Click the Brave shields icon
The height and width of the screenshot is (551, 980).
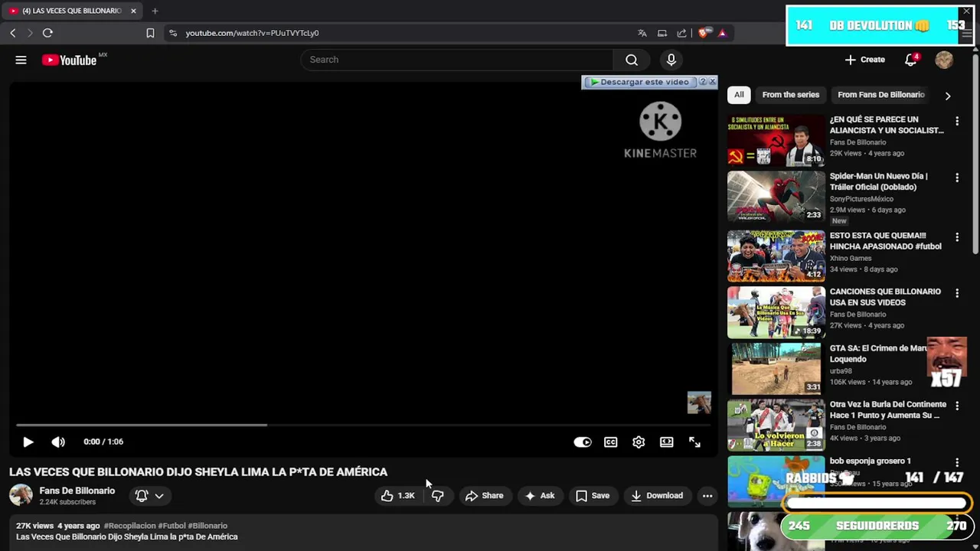(704, 33)
